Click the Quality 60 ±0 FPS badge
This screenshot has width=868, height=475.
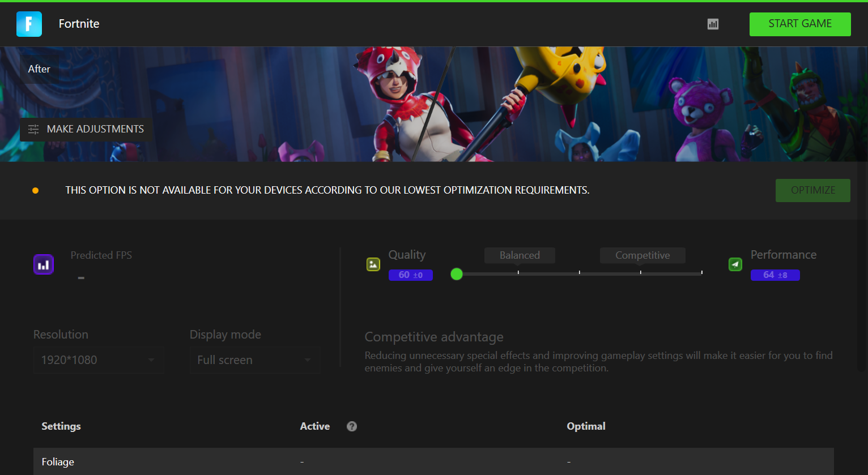click(411, 275)
